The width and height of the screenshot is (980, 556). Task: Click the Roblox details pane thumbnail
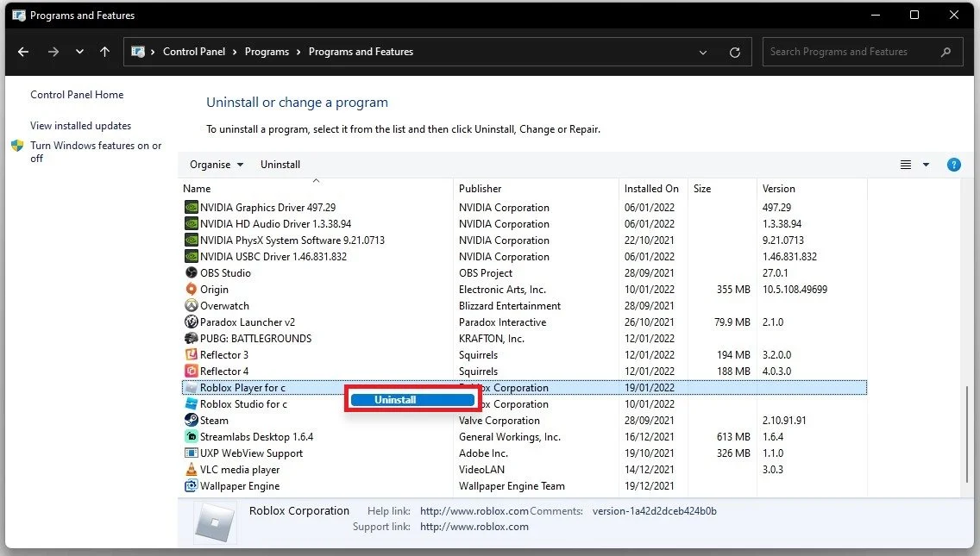[214, 522]
